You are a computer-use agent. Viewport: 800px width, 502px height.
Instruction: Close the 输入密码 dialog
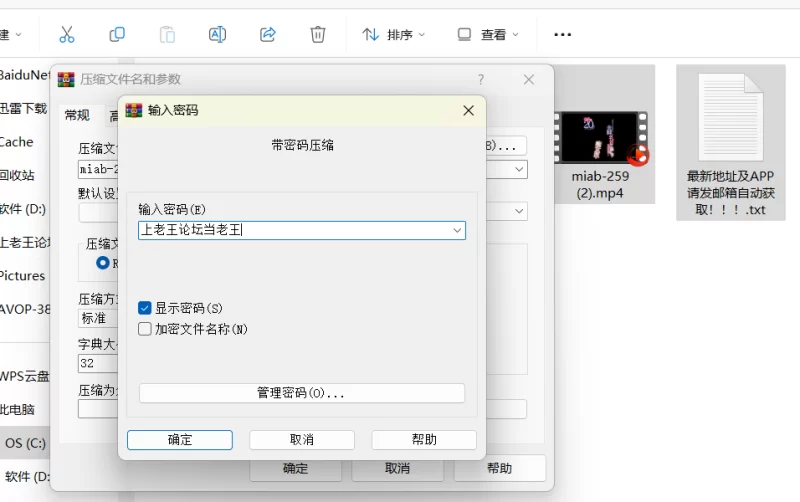point(468,110)
